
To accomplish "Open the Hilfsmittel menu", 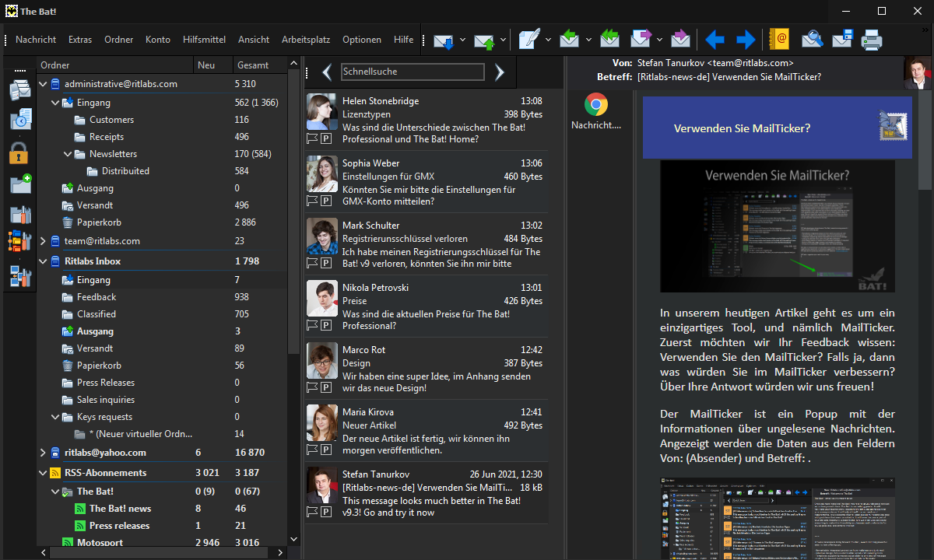I will [204, 40].
